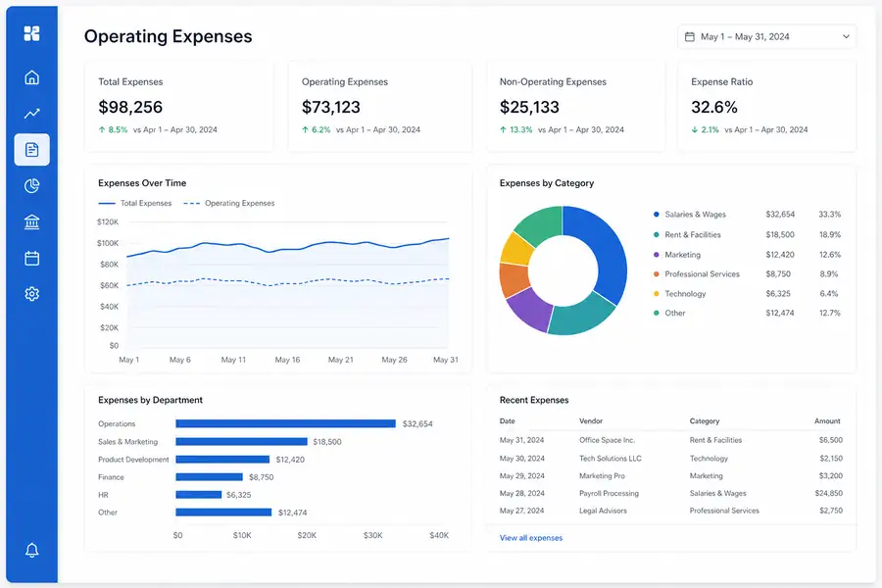Viewport: 882px width, 588px height.
Task: Click the Recent Expenses heading
Action: tap(534, 400)
